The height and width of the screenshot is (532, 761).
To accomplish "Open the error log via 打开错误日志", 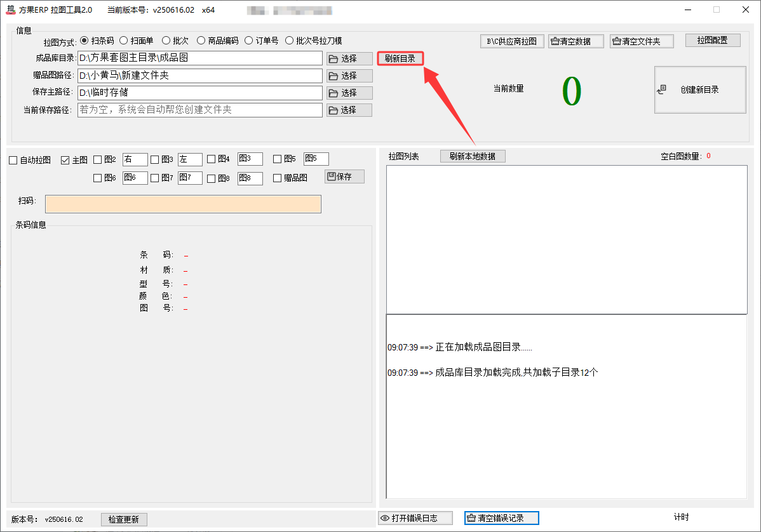I will coord(415,518).
